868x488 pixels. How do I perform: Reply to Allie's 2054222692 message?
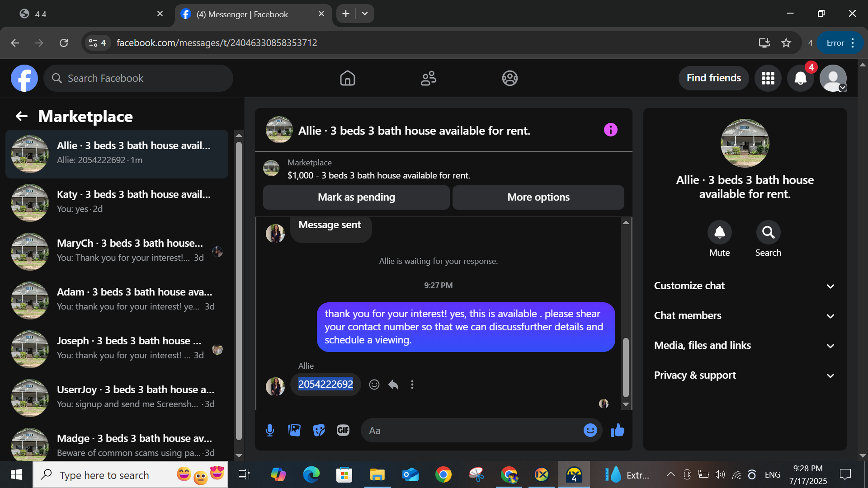pos(393,385)
